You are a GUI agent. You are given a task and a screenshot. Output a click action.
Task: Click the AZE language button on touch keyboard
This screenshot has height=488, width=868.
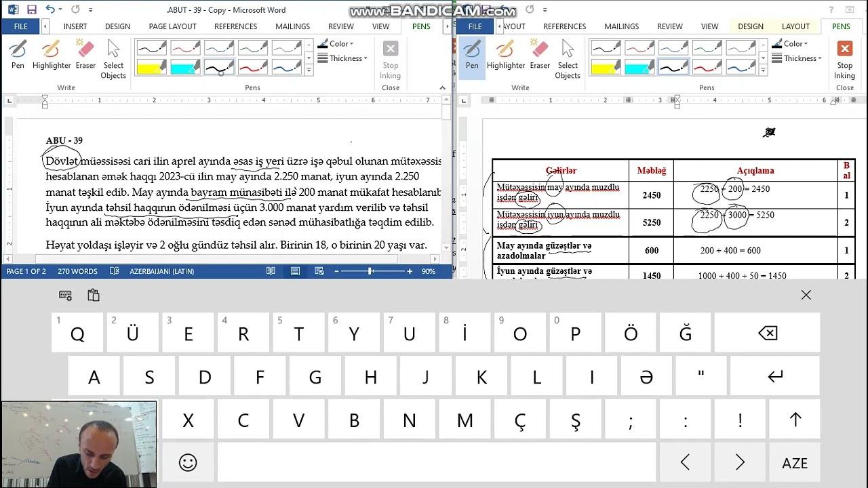pos(795,463)
